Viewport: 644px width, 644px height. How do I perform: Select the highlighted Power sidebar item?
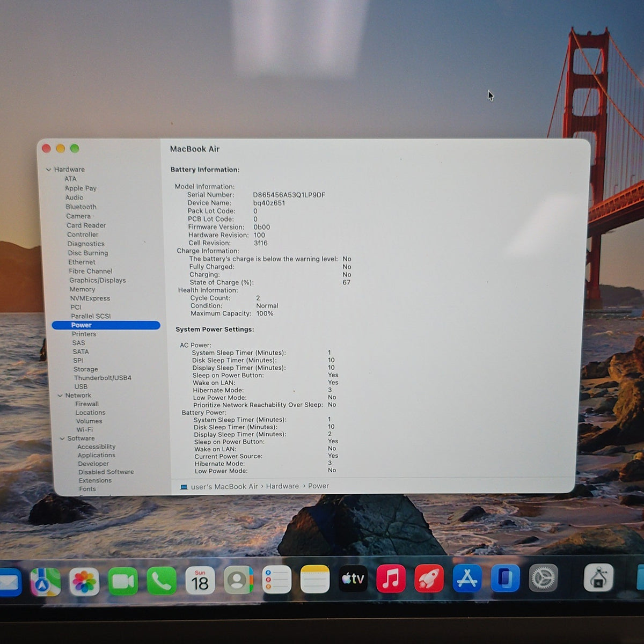tap(106, 325)
